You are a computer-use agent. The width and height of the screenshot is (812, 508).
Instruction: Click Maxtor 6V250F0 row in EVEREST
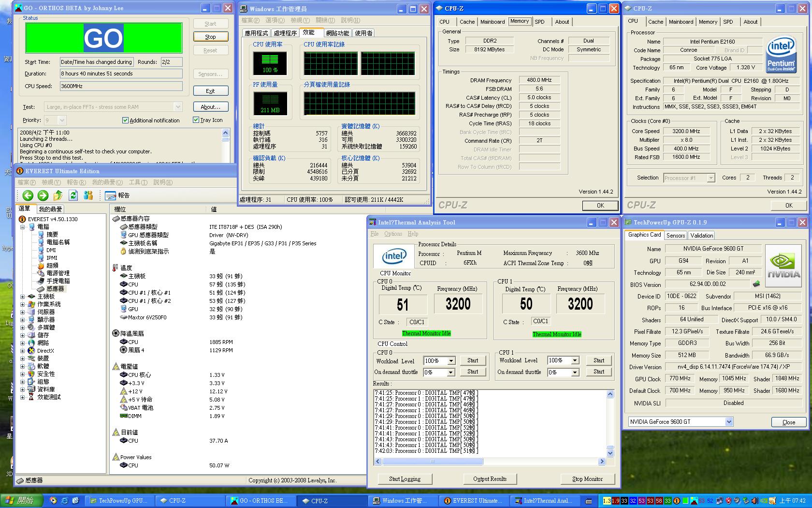(x=237, y=317)
